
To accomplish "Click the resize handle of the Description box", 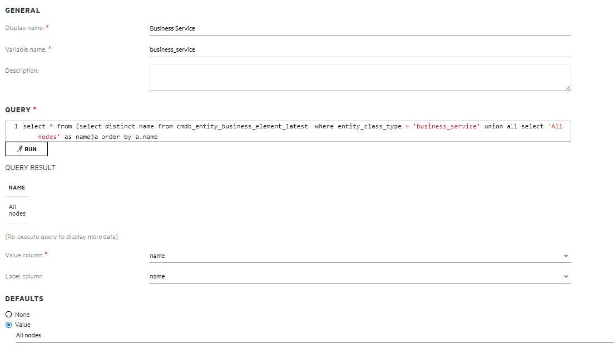I will [x=568, y=89].
